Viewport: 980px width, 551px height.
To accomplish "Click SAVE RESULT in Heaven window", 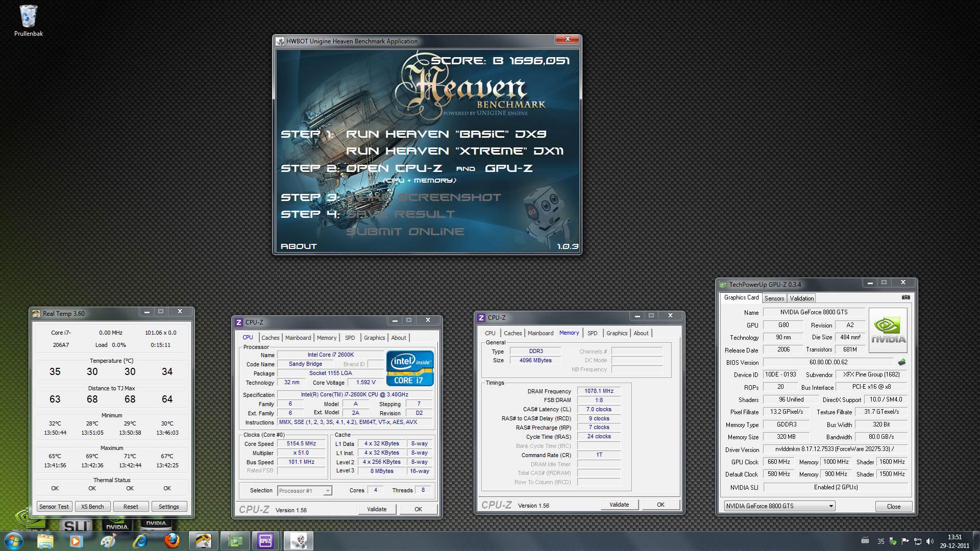I will pyautogui.click(x=401, y=214).
